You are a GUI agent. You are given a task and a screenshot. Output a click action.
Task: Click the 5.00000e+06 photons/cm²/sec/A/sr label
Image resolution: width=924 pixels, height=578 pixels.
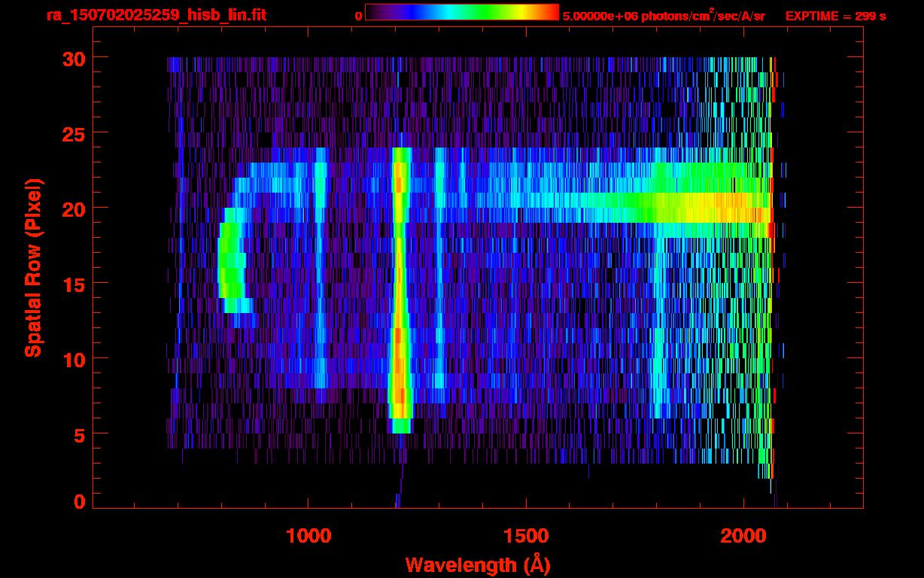663,15
